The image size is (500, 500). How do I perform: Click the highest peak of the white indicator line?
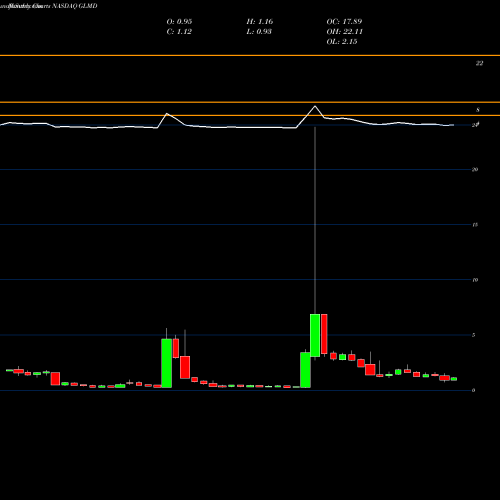(x=315, y=106)
